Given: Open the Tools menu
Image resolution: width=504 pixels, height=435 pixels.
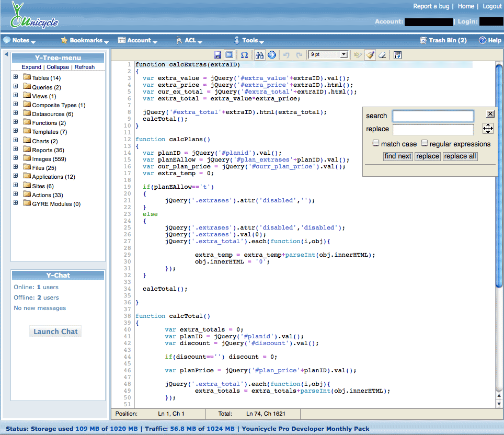Looking at the screenshot, I should (249, 40).
